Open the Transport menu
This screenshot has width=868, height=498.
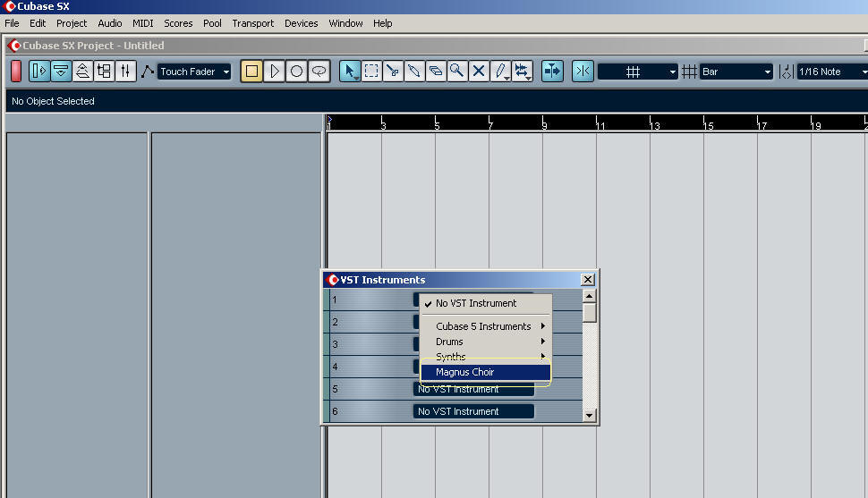(253, 23)
